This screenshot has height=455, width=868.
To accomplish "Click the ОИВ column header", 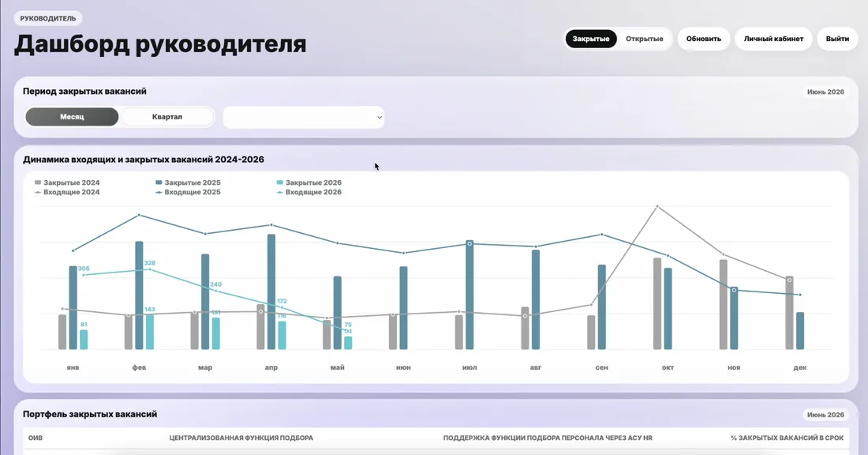I will pyautogui.click(x=36, y=438).
